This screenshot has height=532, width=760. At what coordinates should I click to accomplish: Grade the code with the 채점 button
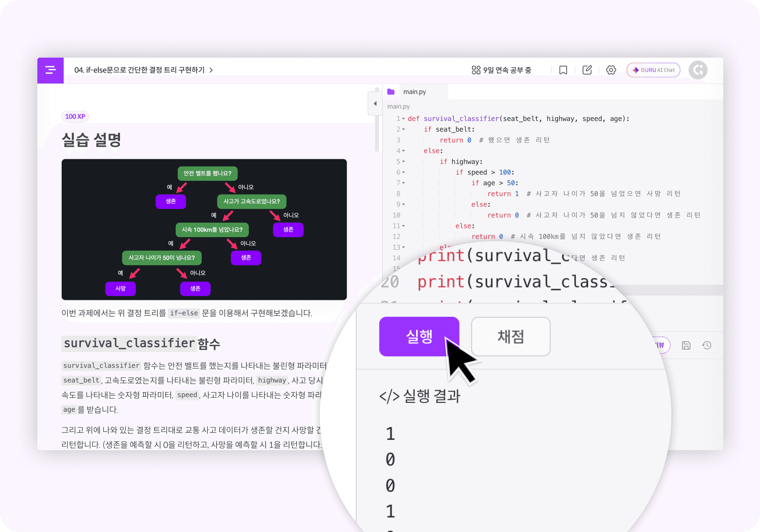click(510, 337)
